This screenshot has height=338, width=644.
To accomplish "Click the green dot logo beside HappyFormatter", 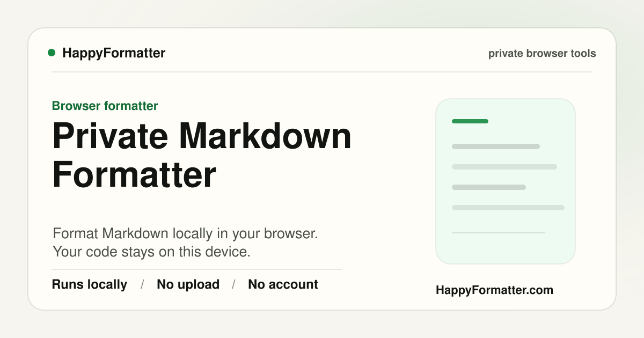I will 52,53.
